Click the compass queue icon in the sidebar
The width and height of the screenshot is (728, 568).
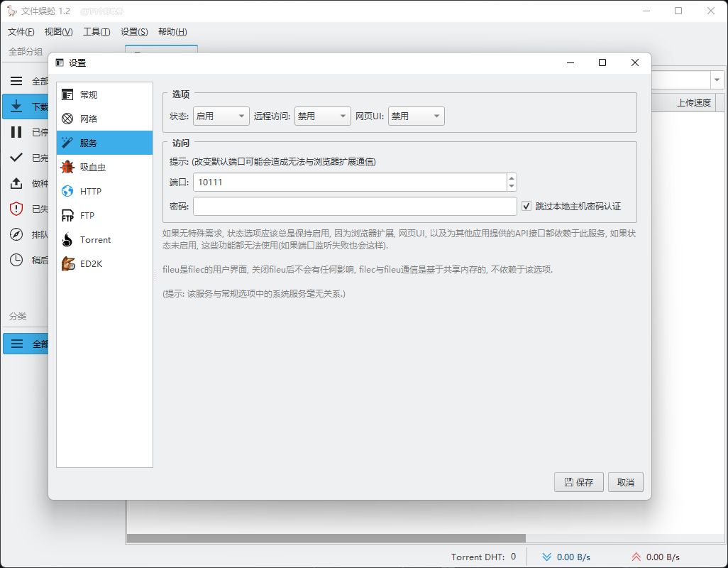16,234
